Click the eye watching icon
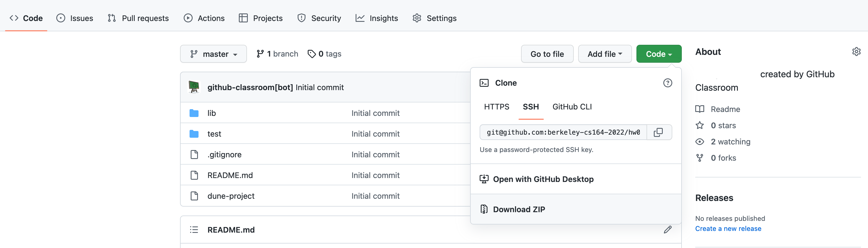Viewport: 868px width, 248px height. point(699,142)
